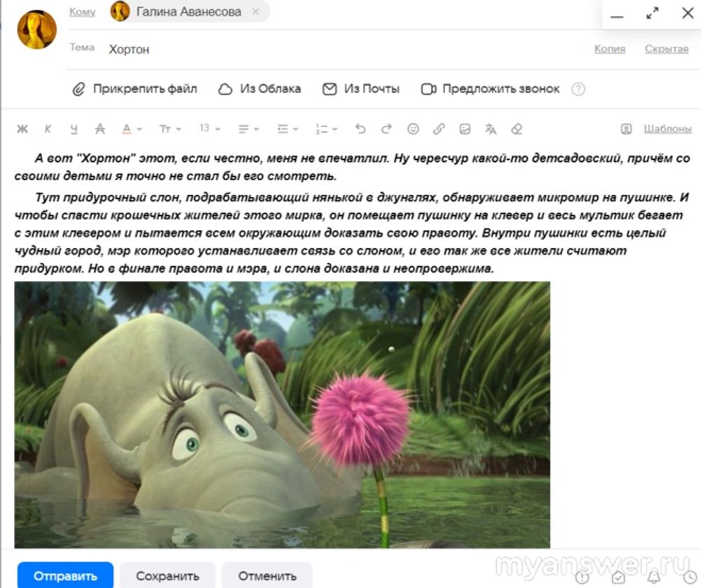Insert an inline image icon

coord(465,129)
